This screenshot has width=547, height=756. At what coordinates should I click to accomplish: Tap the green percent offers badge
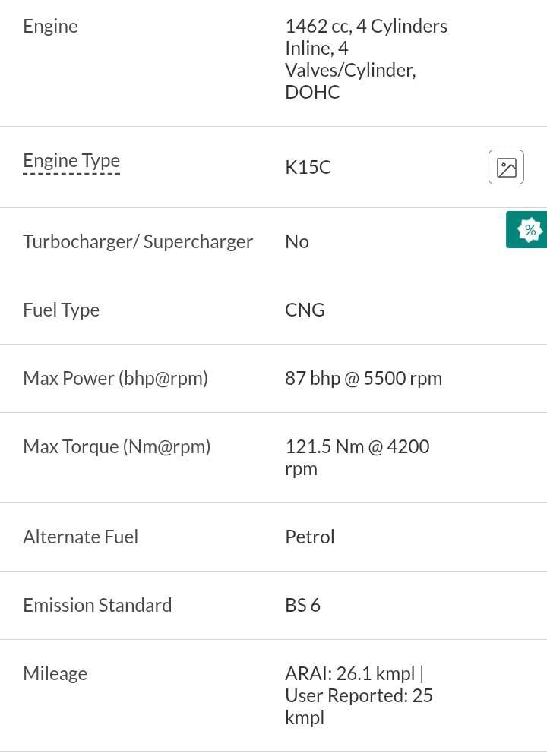click(x=529, y=229)
